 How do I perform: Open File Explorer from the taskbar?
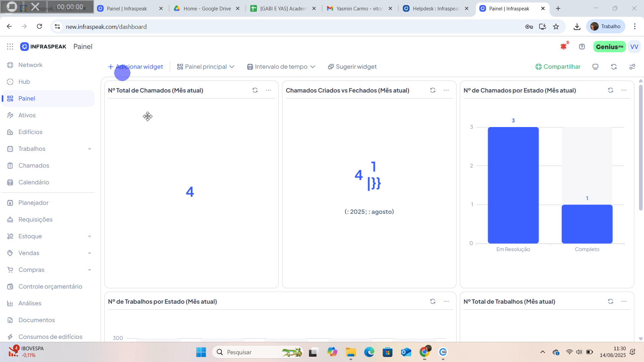pyautogui.click(x=351, y=352)
